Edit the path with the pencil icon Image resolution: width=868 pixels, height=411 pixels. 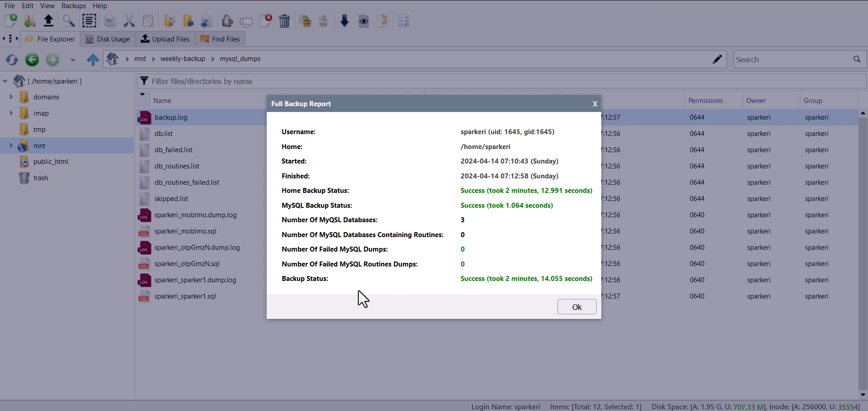[x=717, y=59]
